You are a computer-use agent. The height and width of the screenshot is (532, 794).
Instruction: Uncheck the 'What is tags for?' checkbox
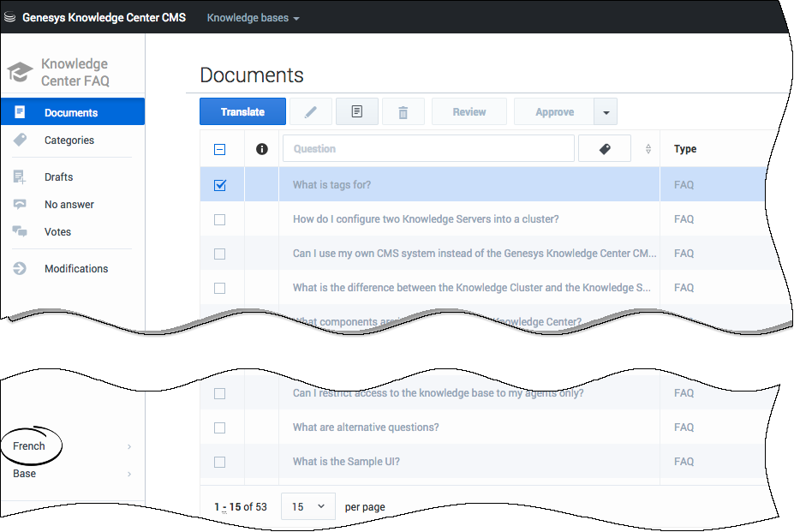point(219,185)
